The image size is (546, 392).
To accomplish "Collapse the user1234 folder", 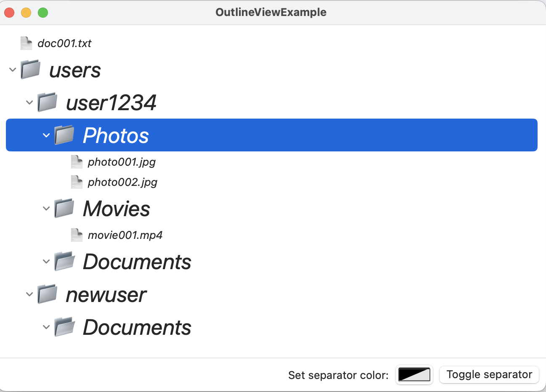I will tap(29, 102).
